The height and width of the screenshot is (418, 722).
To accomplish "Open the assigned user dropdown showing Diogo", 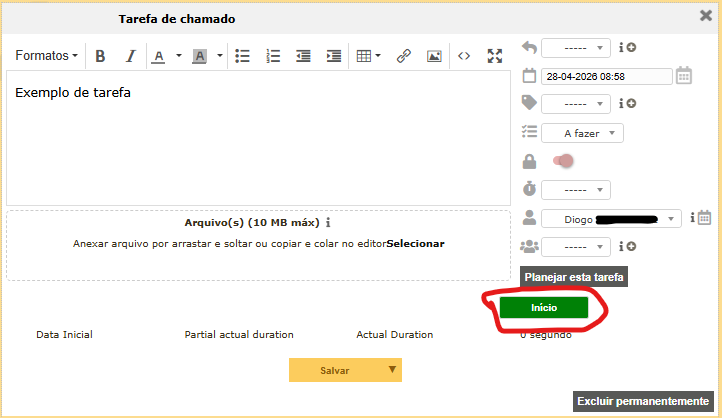I will point(611,219).
